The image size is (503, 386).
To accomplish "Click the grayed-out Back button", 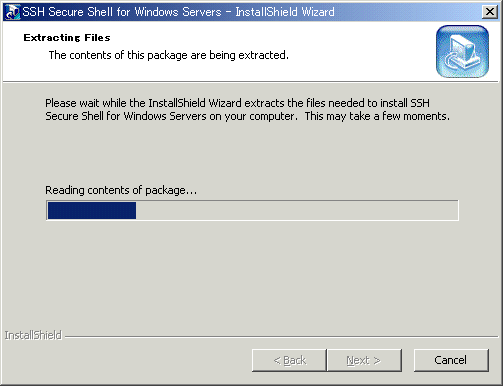I will tap(289, 360).
